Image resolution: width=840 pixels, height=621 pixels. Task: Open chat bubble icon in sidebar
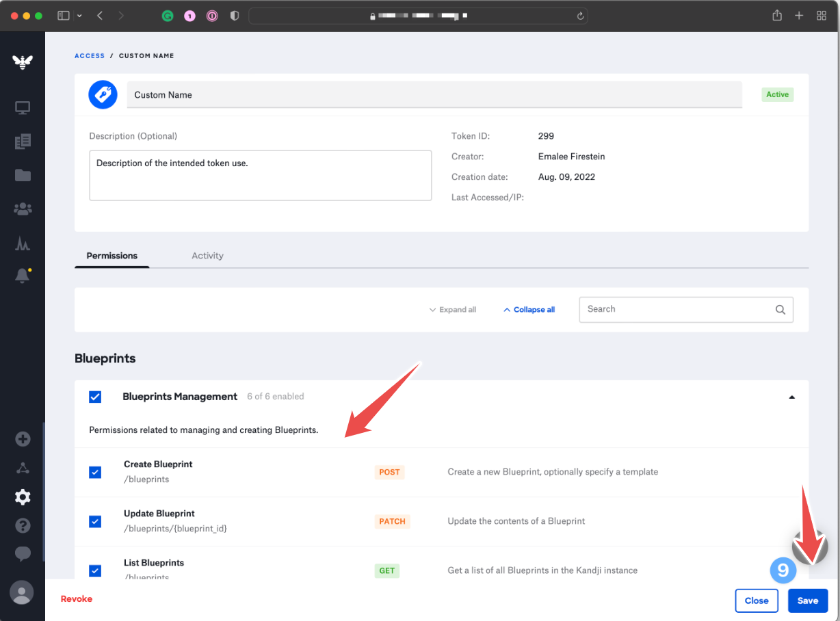(23, 553)
